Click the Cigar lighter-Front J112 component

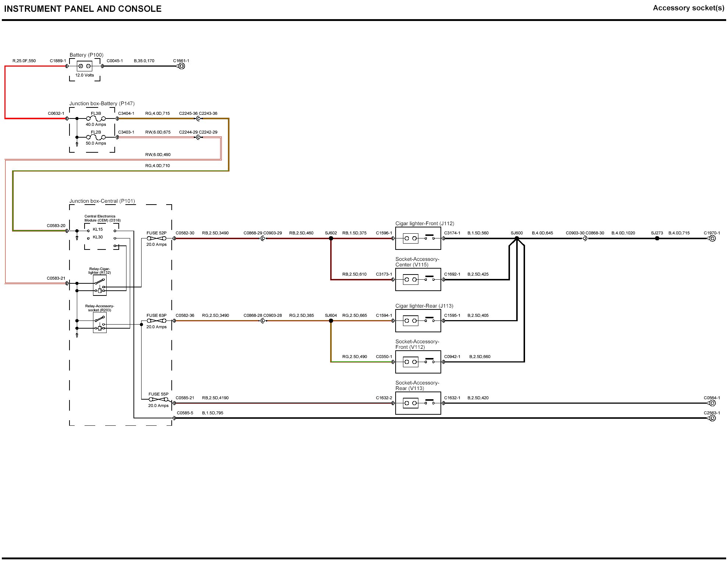pyautogui.click(x=418, y=238)
